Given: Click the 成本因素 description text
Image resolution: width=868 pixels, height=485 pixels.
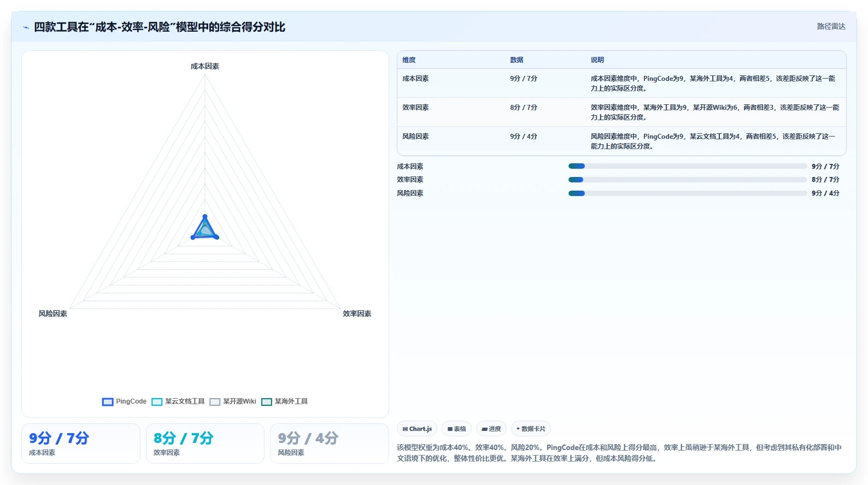Looking at the screenshot, I should pyautogui.click(x=713, y=84).
